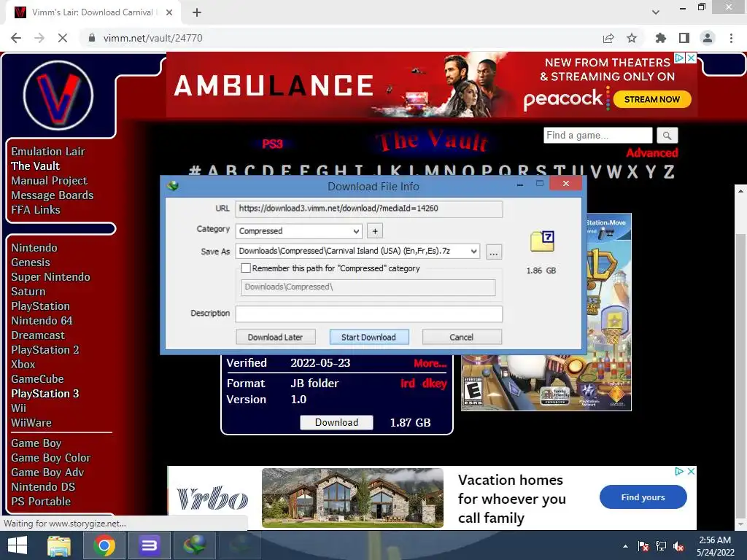747x560 pixels.
Task: Click the tab search chevron in Chrome
Action: 656,12
